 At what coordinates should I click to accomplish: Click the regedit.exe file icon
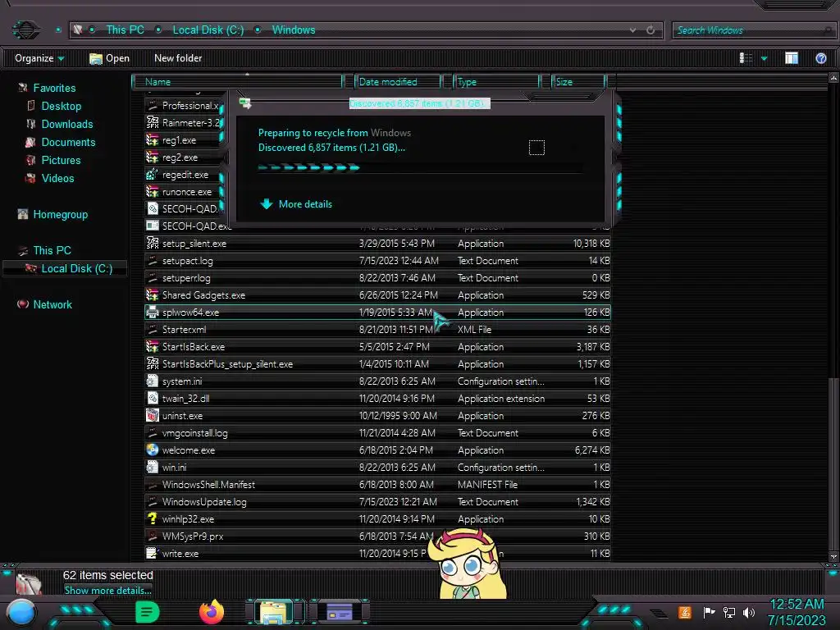[x=152, y=174]
